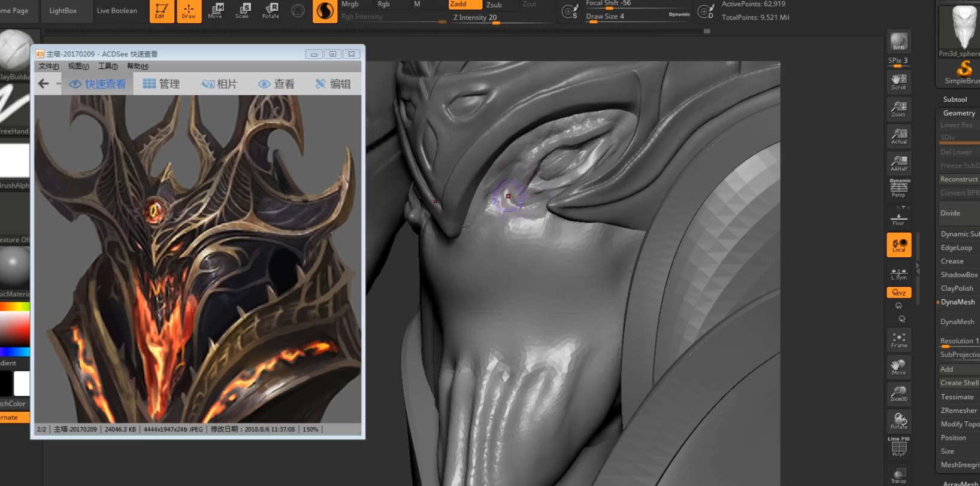980x486 pixels.
Task: Toggle PolyF line fill display
Action: point(899,448)
